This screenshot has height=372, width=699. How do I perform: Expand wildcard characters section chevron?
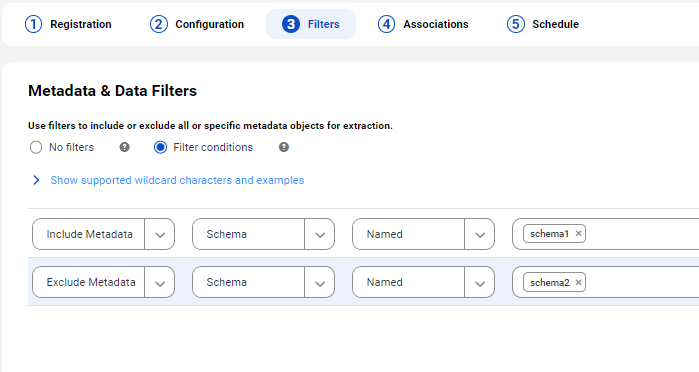pyautogui.click(x=36, y=180)
